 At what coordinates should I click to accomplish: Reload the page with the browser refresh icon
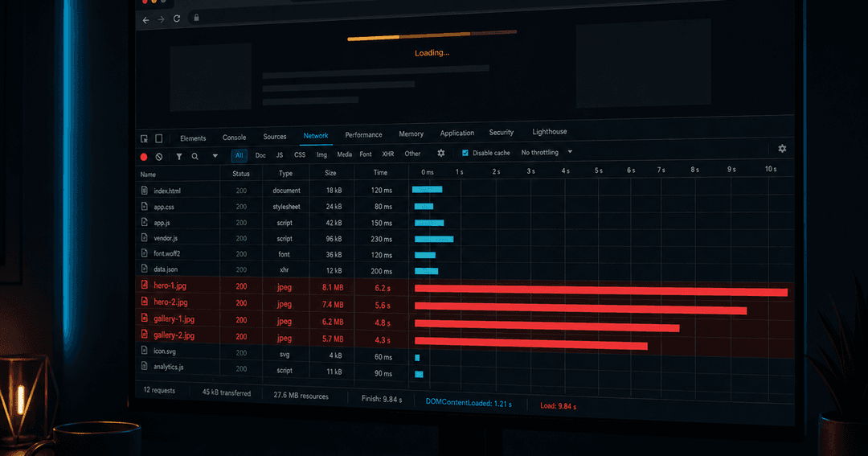pos(177,18)
